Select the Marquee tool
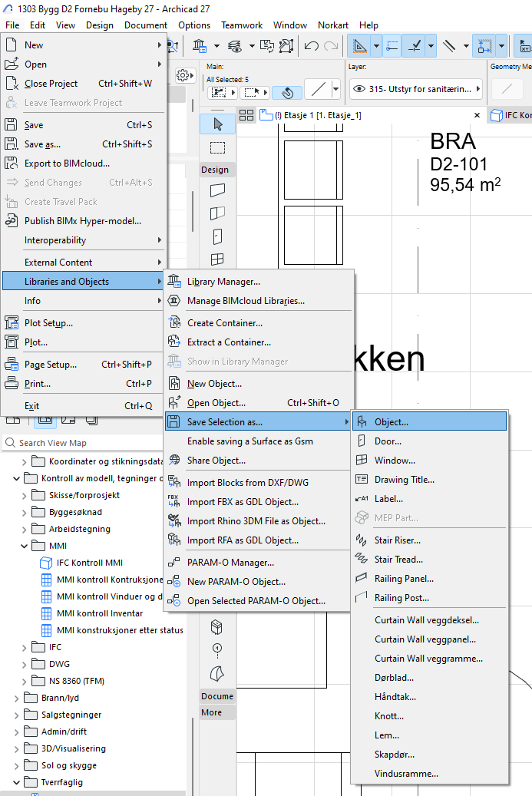This screenshot has height=796, width=532. point(217,147)
